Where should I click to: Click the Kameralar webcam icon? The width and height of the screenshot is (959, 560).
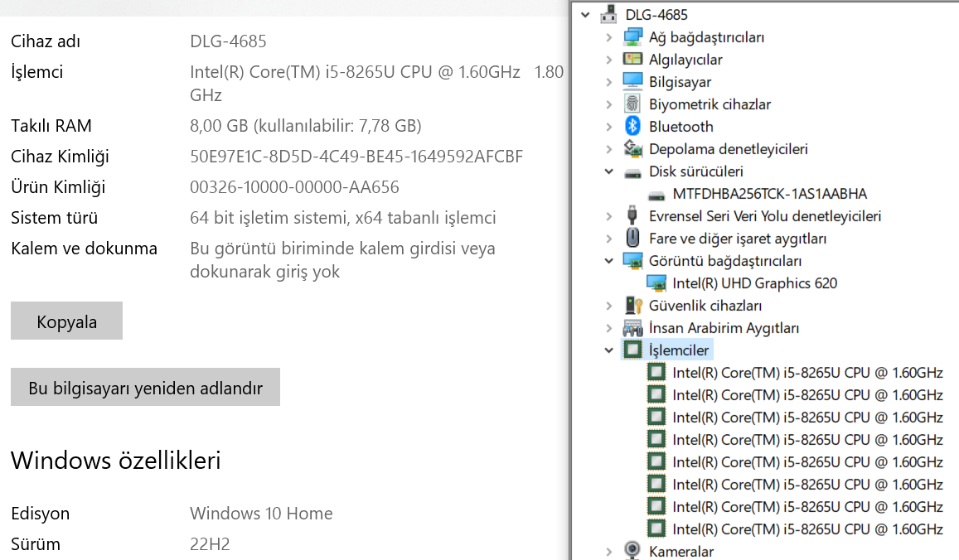[x=632, y=551]
